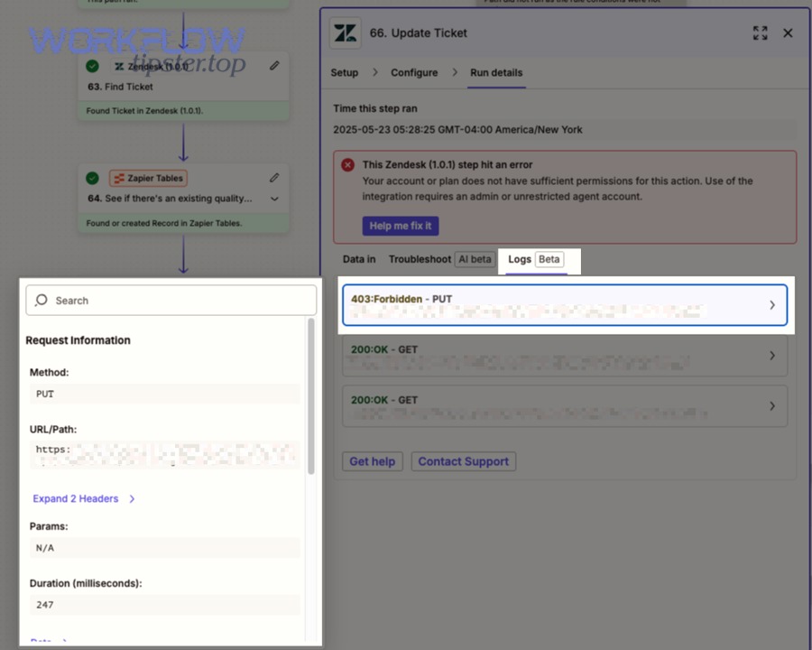Select step 63 Find Ticket card
This screenshot has height=650, width=812.
(x=183, y=86)
